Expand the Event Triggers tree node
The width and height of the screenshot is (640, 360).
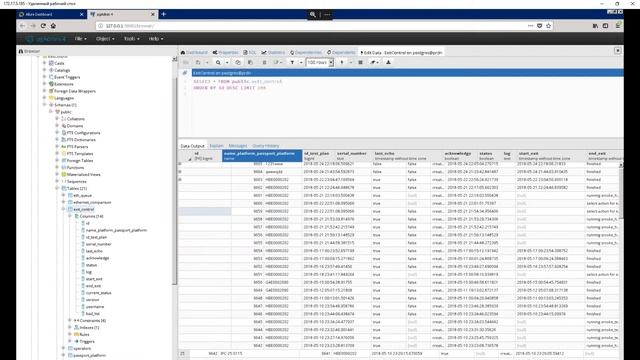point(44,77)
